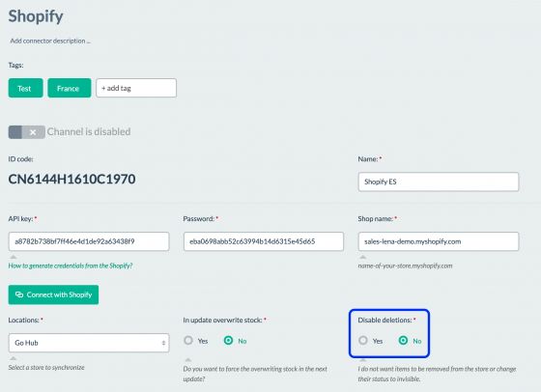This screenshot has width=541, height=392.
Task: Click the add tag input field
Action: click(136, 88)
